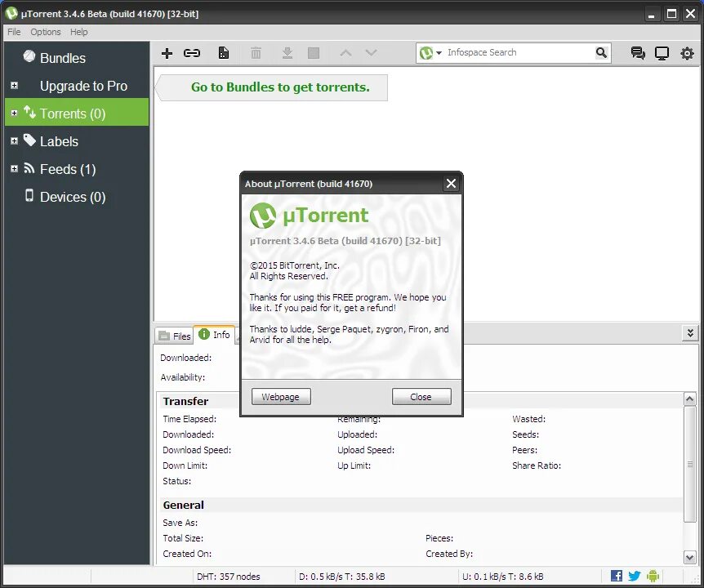704x588 pixels.
Task: Click the Created By label
Action: pos(449,554)
